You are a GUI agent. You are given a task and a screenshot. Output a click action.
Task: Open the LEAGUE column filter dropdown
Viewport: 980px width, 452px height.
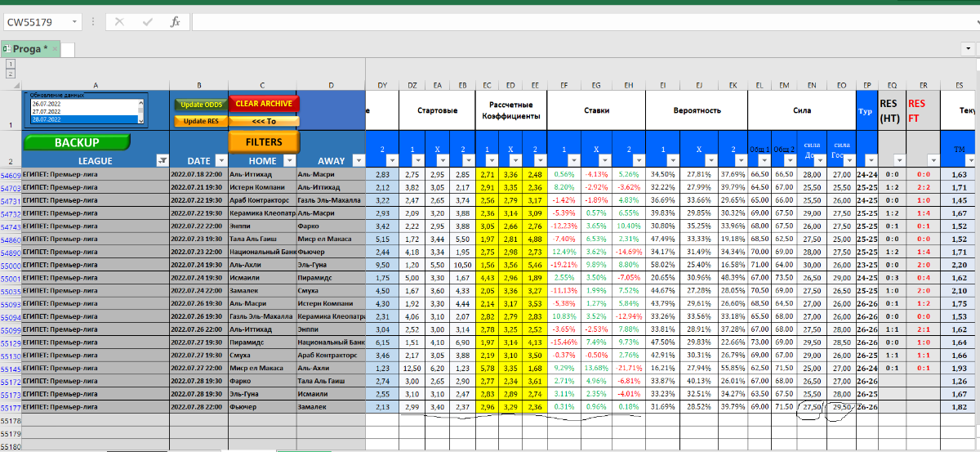click(x=162, y=160)
